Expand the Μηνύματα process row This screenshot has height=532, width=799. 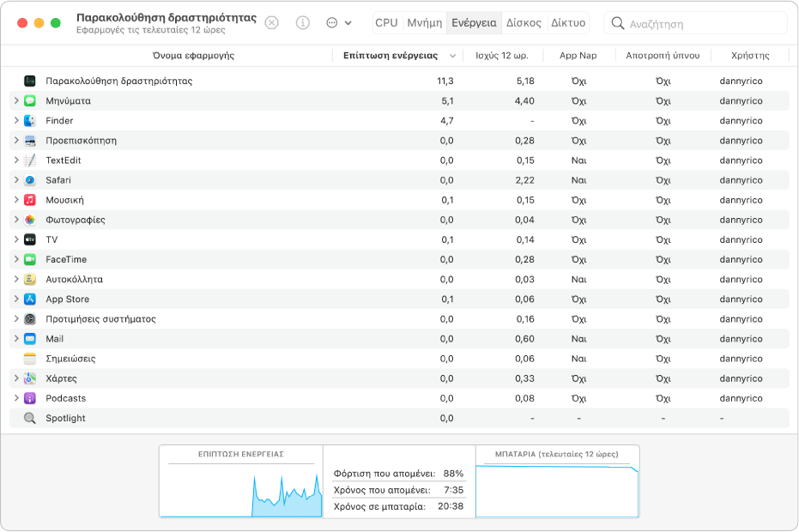pos(16,100)
